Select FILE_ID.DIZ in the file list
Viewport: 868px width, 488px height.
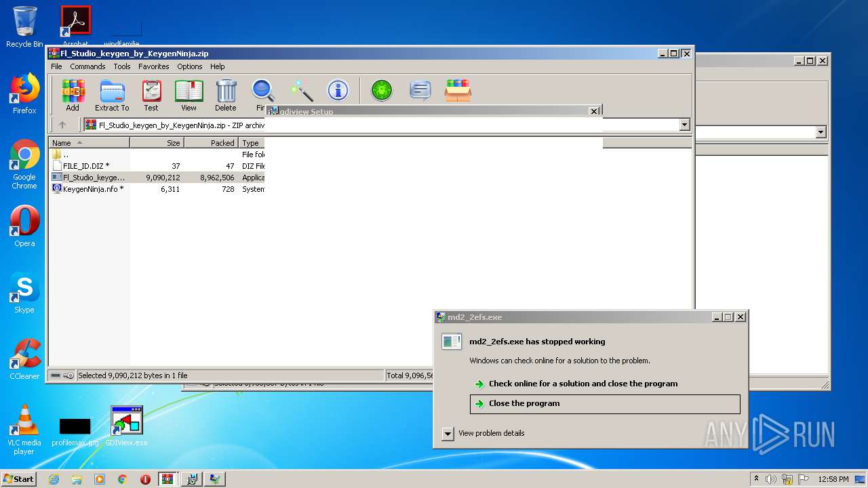[x=157, y=166]
